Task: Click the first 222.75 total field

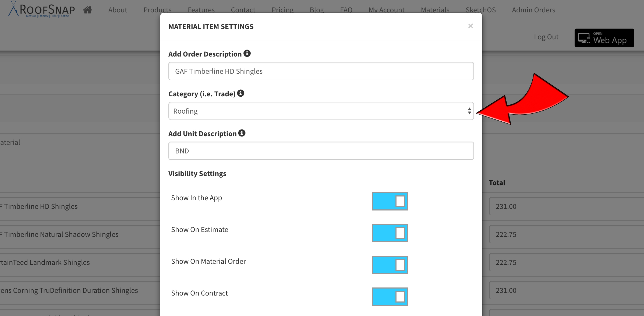Action: (566, 234)
